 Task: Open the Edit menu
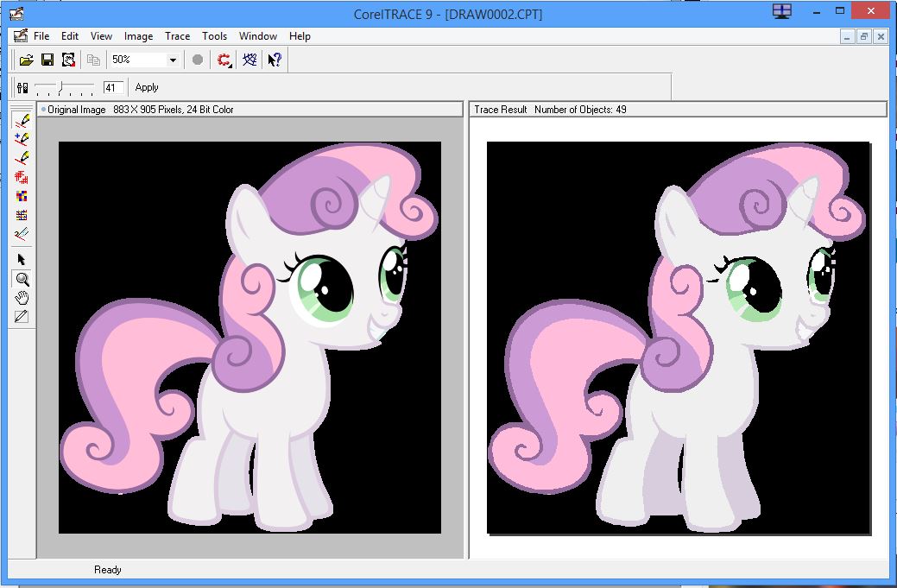pos(70,36)
